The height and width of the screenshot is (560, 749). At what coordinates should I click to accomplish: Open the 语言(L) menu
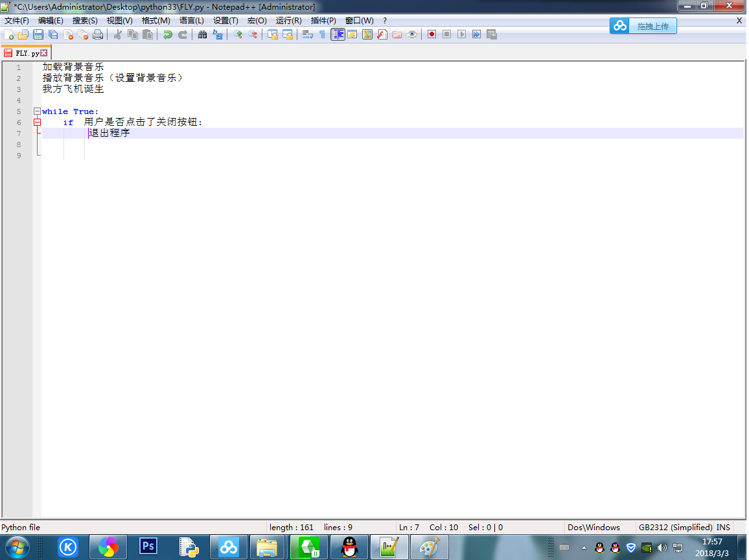coord(191,21)
